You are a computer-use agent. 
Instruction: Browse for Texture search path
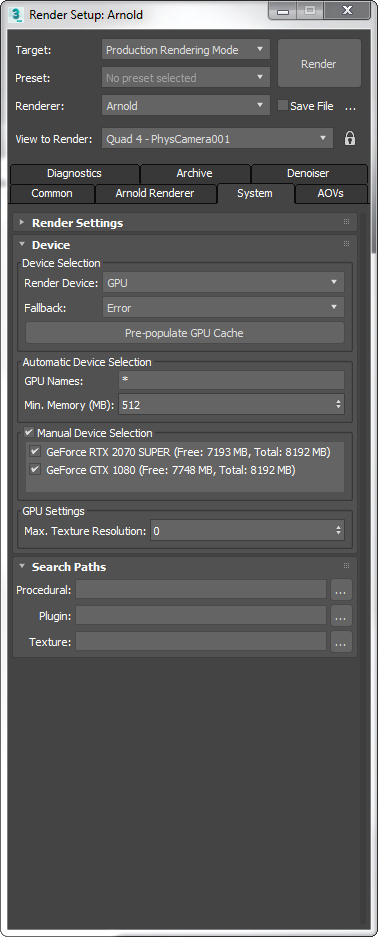click(340, 642)
